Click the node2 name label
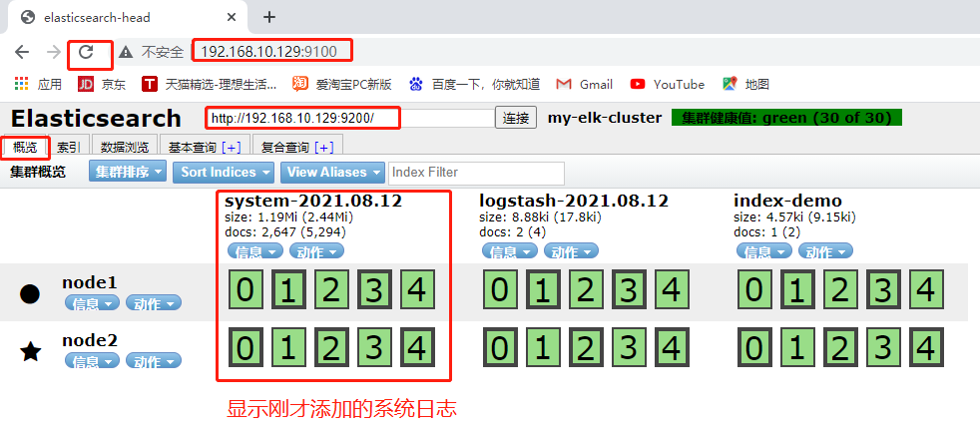980x430 pixels. tap(90, 340)
